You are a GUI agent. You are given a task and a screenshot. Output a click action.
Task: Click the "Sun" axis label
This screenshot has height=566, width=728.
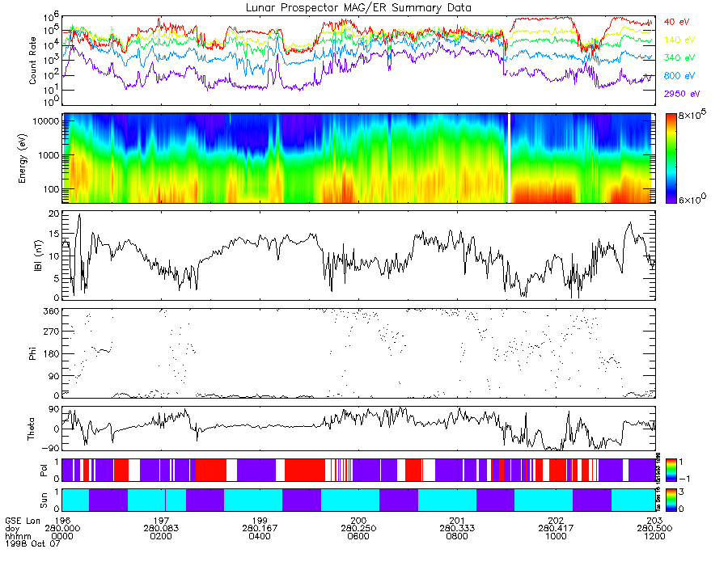[x=44, y=501]
